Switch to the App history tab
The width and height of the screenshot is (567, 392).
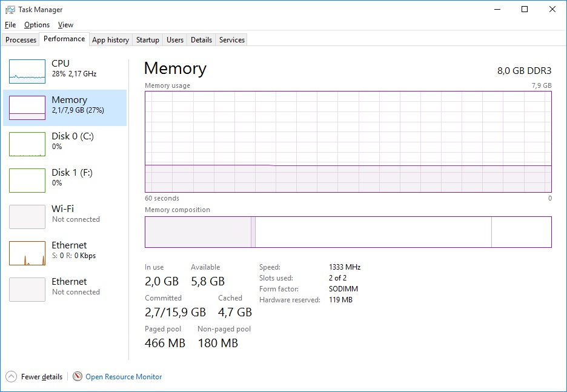[110, 40]
